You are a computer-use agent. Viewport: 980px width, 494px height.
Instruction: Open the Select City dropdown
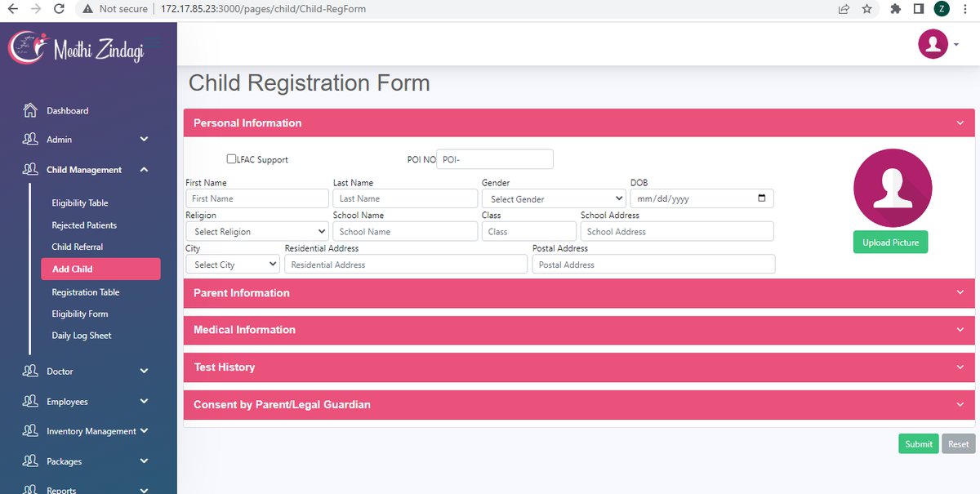[233, 265]
